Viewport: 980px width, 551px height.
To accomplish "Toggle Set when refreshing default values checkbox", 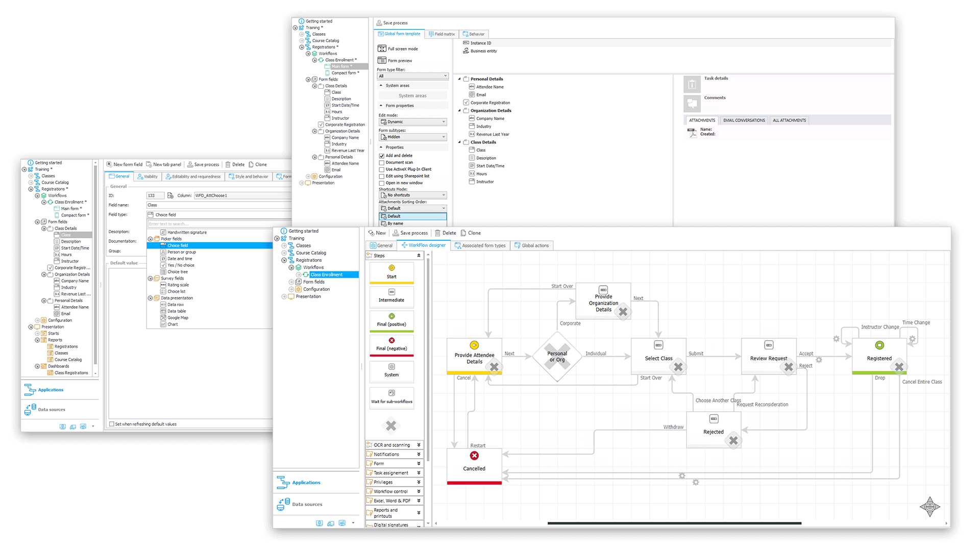I will [112, 424].
